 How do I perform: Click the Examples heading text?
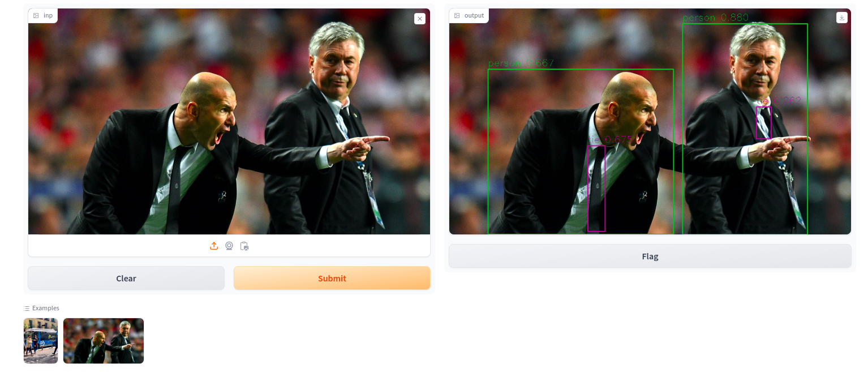(46, 308)
